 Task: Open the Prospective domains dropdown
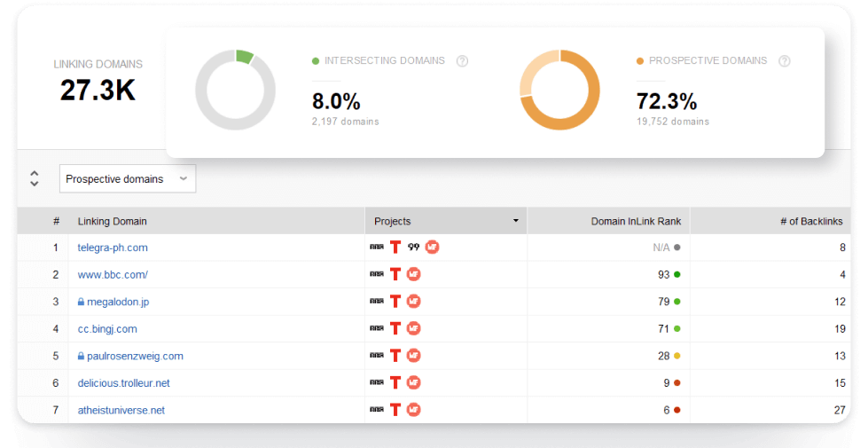(x=128, y=178)
